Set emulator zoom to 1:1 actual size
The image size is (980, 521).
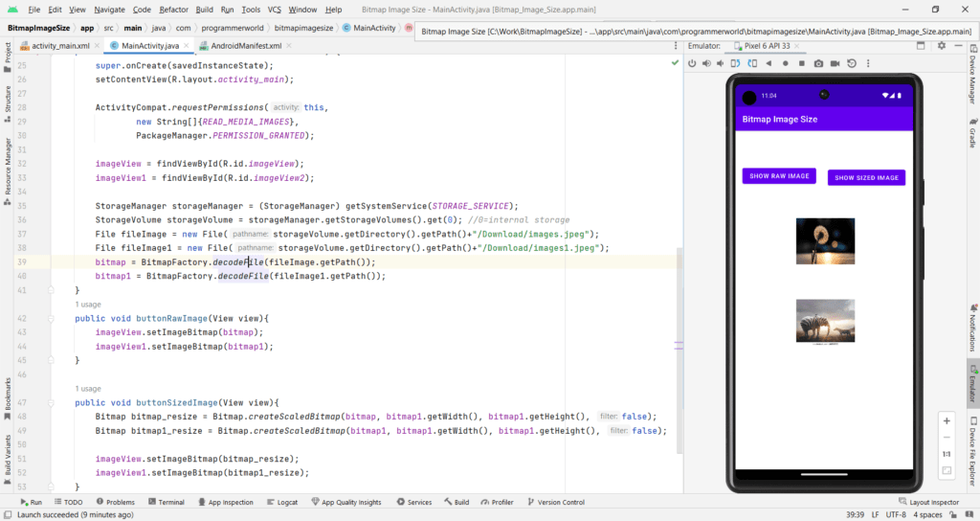947,454
